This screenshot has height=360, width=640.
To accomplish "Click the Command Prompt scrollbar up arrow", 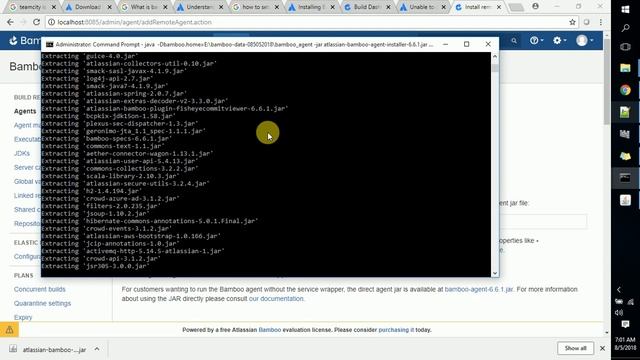I will click(495, 56).
